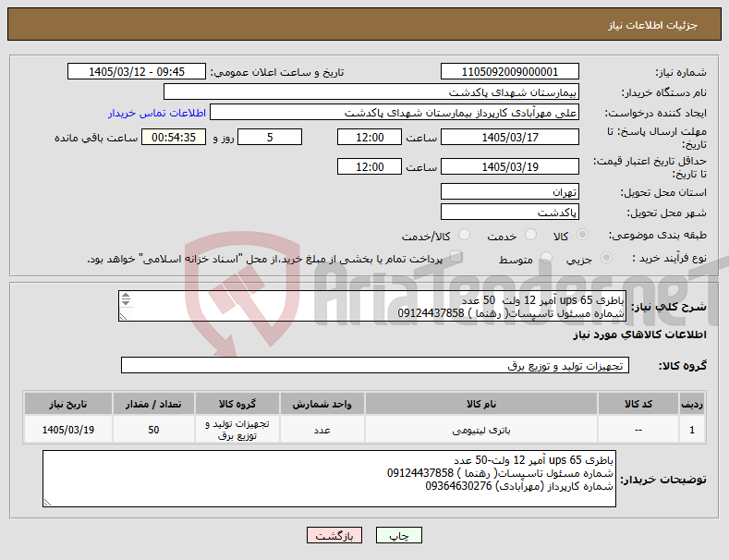Click the تاریخ نیاز column header

pyautogui.click(x=67, y=404)
